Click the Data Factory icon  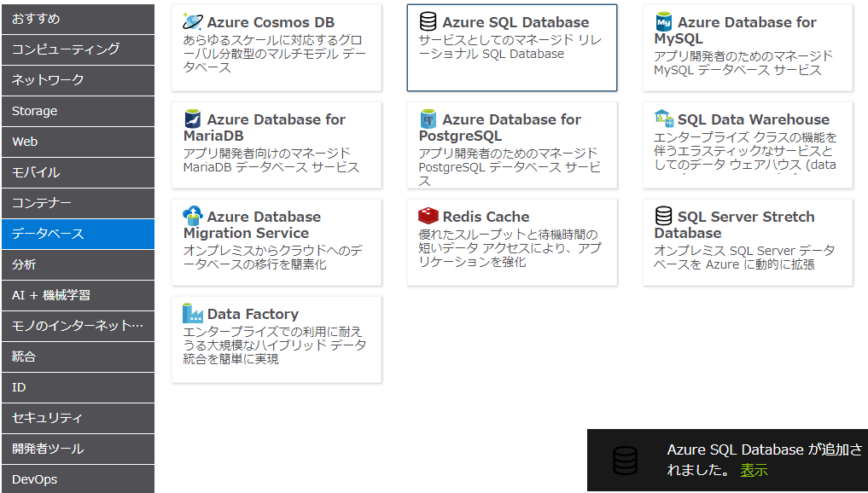click(193, 314)
